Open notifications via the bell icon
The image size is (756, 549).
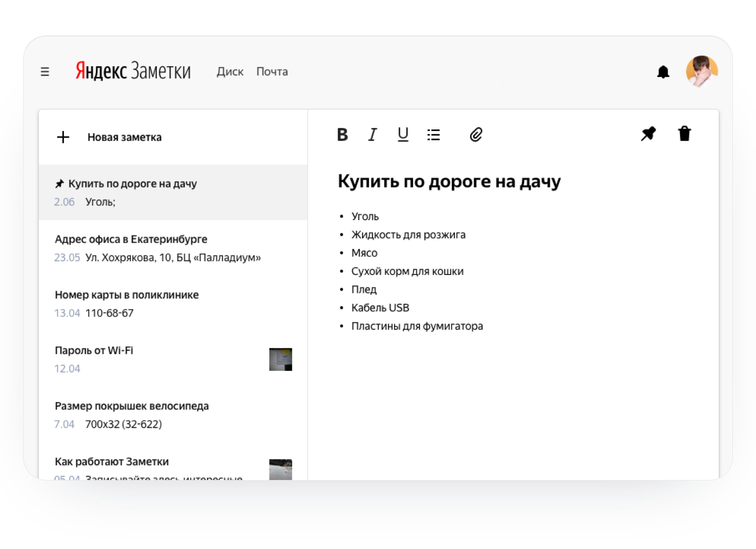663,71
